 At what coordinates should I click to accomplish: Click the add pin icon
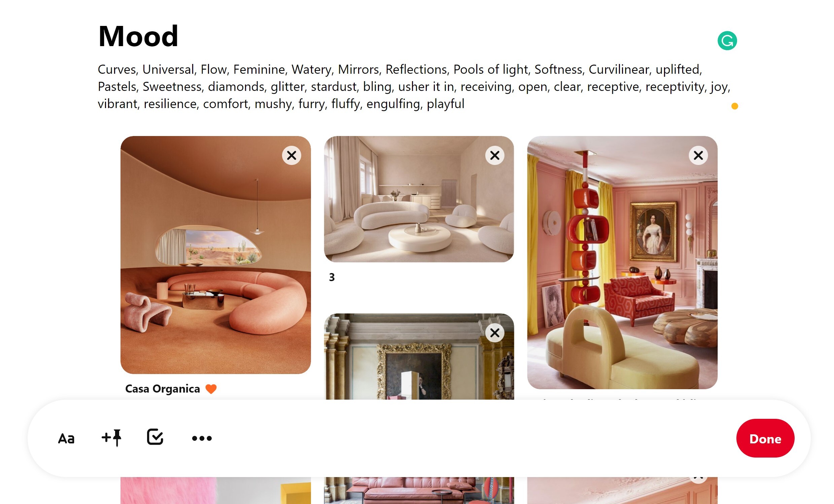(x=111, y=438)
